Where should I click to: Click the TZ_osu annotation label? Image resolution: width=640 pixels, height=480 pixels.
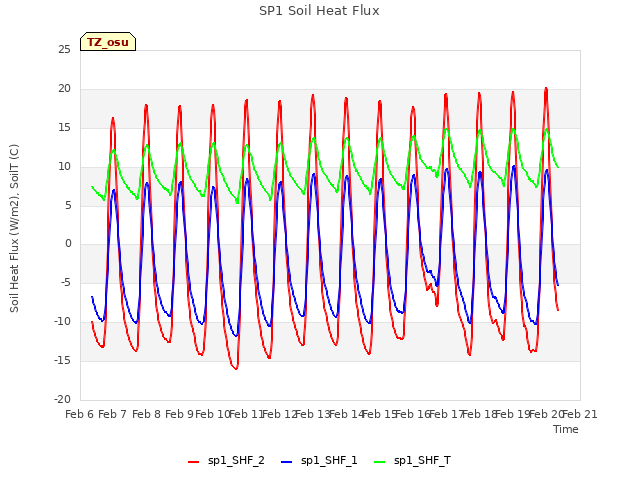click(108, 42)
